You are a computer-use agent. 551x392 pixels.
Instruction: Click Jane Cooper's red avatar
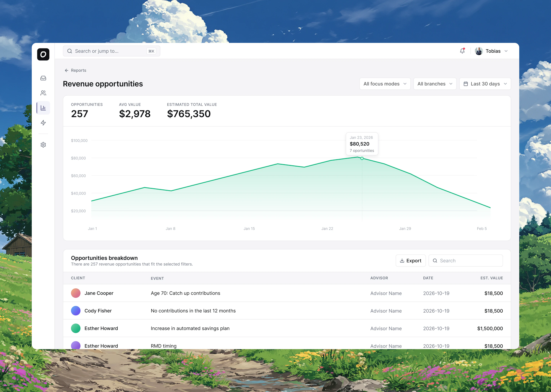pos(76,293)
